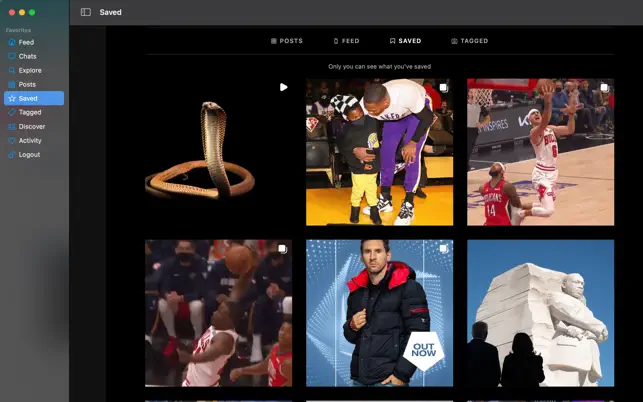Open the OUT NOW jacket post
This screenshot has height=402, width=643.
pos(380,313)
